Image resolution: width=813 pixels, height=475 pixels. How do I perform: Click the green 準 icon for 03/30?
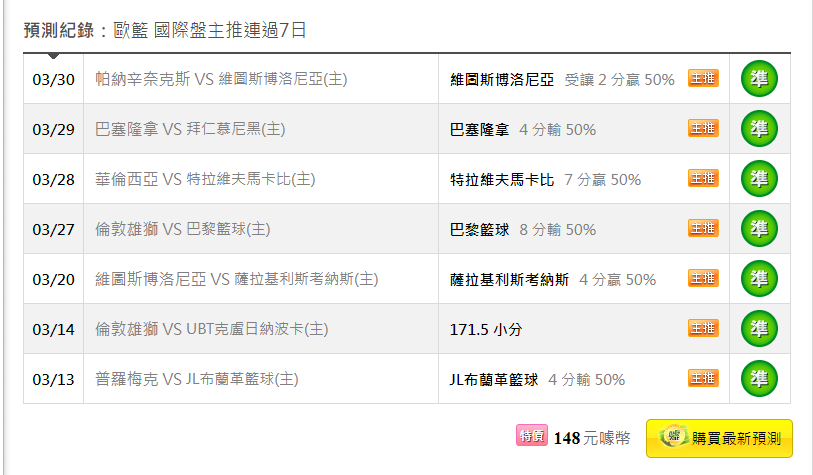759,79
